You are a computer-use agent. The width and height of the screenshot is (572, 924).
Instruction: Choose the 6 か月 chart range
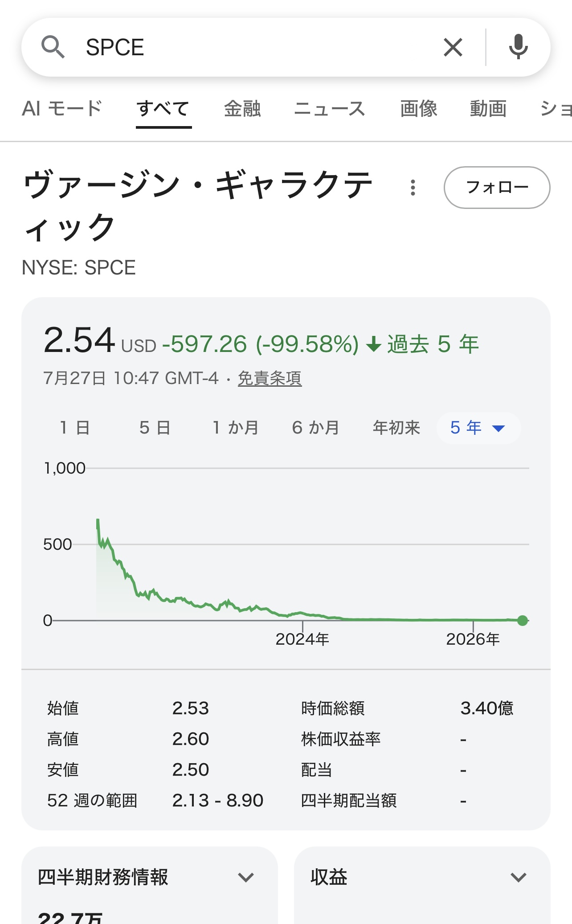click(315, 428)
